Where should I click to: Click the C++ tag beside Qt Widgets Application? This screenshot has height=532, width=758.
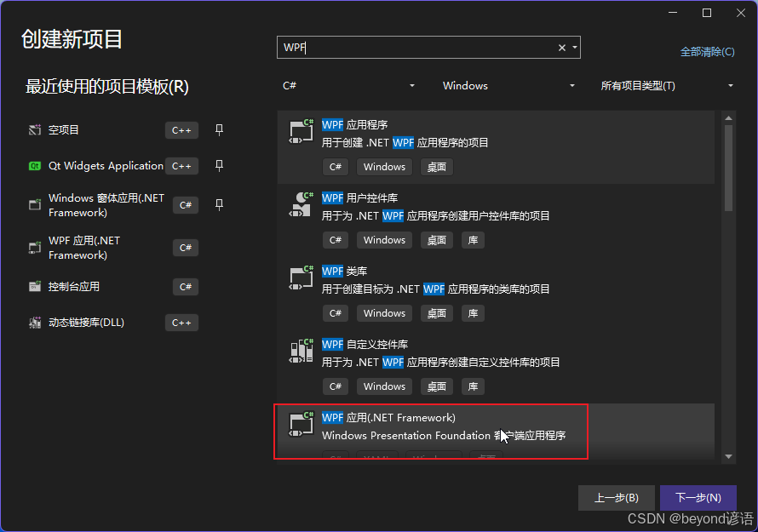pyautogui.click(x=181, y=166)
